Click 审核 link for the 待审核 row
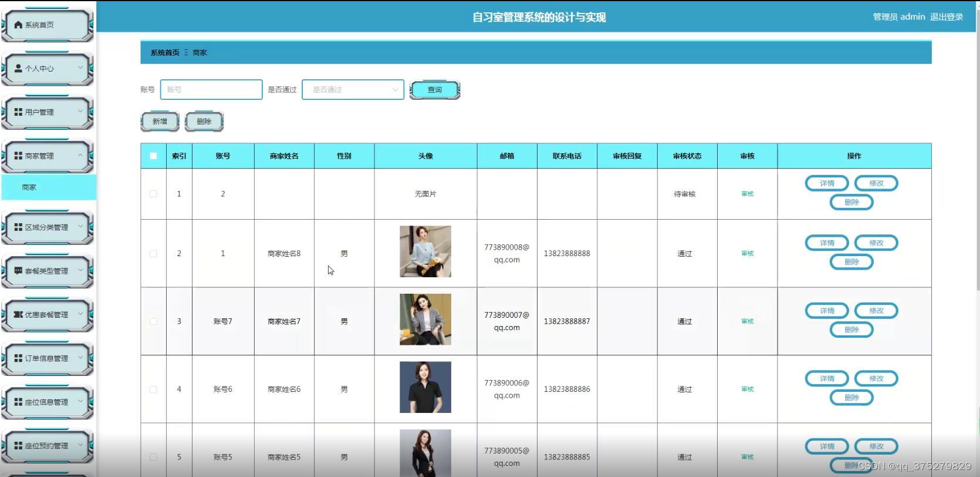 pyautogui.click(x=747, y=194)
